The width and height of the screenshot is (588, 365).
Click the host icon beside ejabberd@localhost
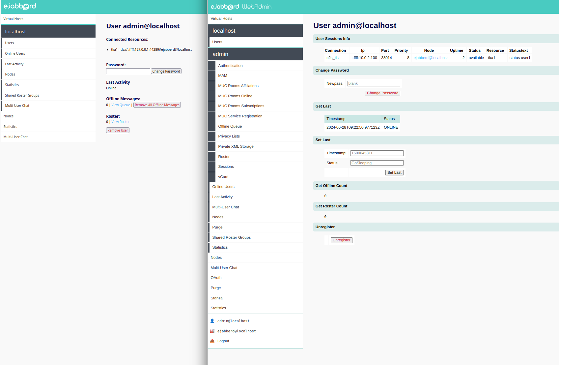(212, 331)
